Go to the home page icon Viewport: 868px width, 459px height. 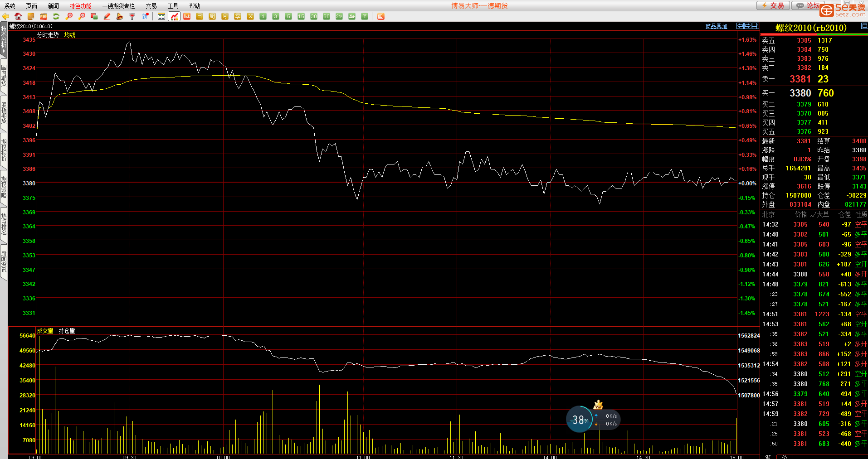point(18,16)
